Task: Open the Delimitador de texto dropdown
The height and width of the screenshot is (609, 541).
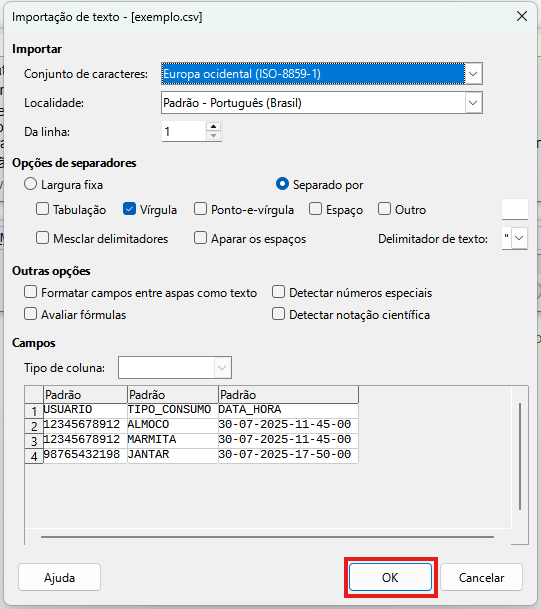Action: 520,238
